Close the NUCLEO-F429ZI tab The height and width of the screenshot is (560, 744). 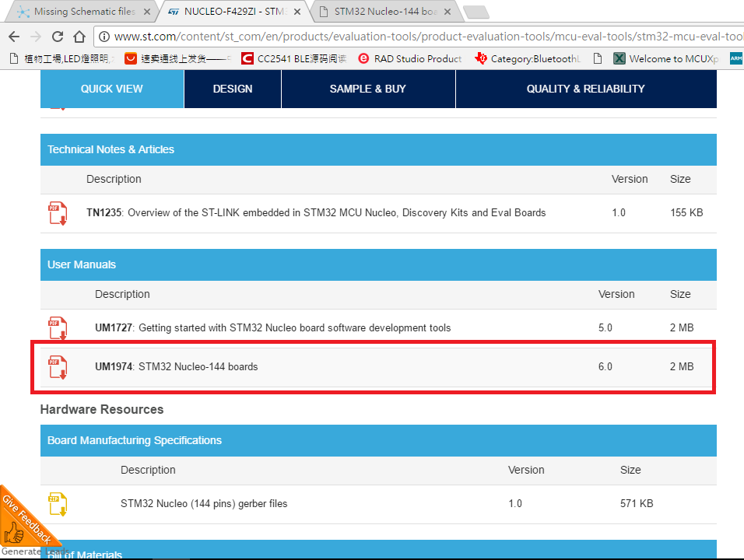coord(297,12)
